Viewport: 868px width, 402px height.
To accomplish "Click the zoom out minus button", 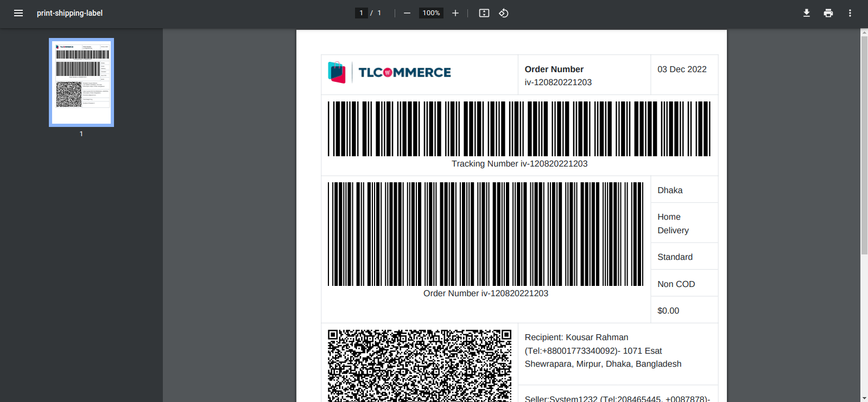I will click(407, 13).
